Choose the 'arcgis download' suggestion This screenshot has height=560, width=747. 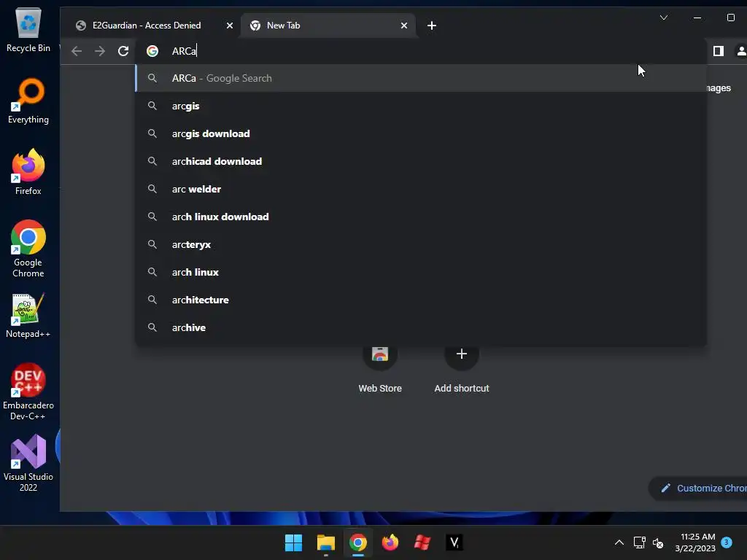point(421,133)
